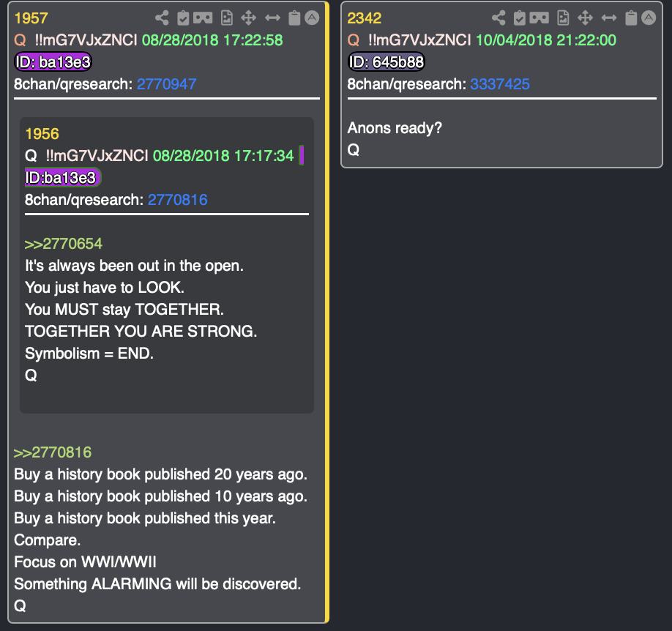Follow the 2770816 link in quoted post

pos(177,200)
